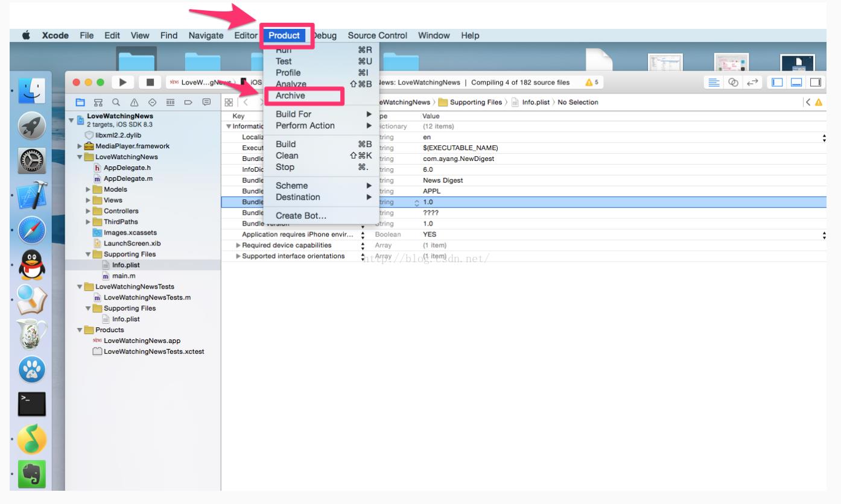
Task: Expand the Controllers group
Action: coord(89,212)
